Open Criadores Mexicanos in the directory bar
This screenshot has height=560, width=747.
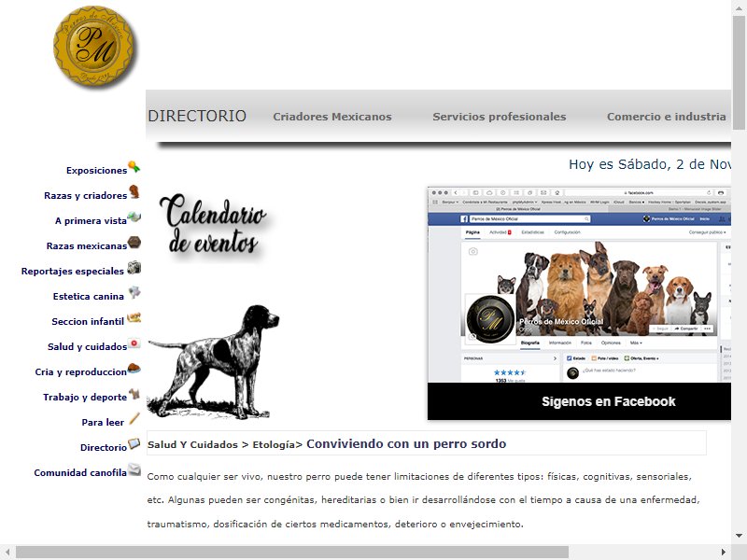(x=332, y=117)
